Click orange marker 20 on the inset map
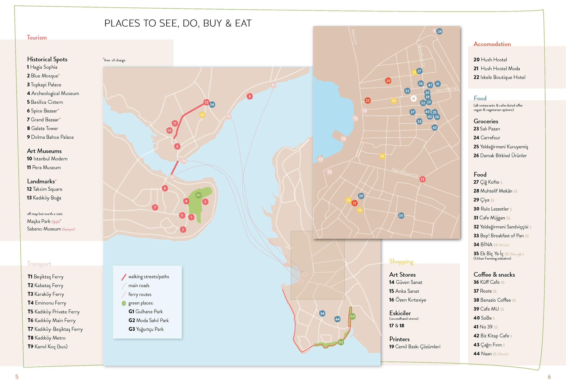Image resolution: width=566 pixels, height=392 pixels. point(388,81)
